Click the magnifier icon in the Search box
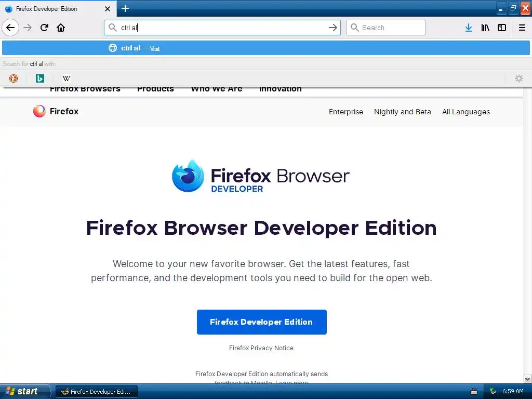532x399 pixels. 354,28
